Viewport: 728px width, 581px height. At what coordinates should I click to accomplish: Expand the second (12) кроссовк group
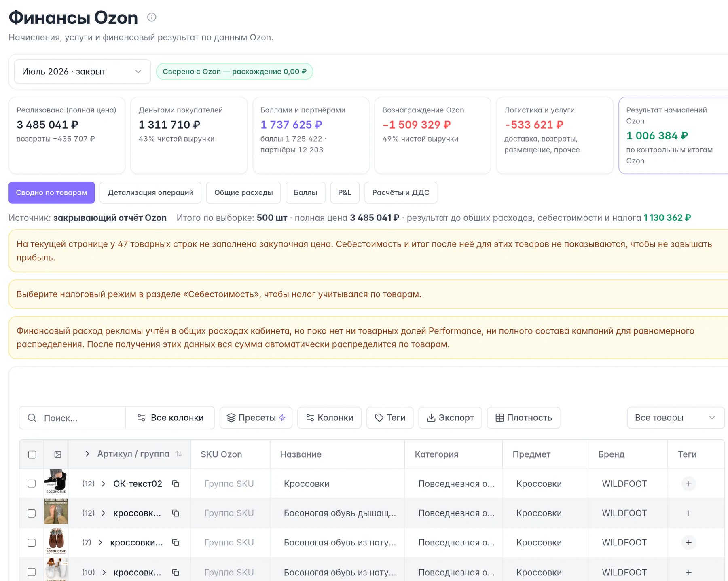point(104,513)
